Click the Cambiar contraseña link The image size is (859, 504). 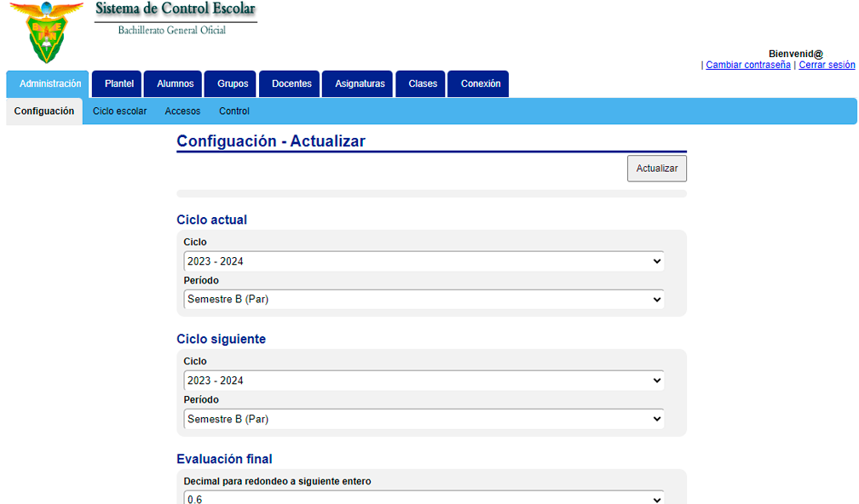pos(748,65)
